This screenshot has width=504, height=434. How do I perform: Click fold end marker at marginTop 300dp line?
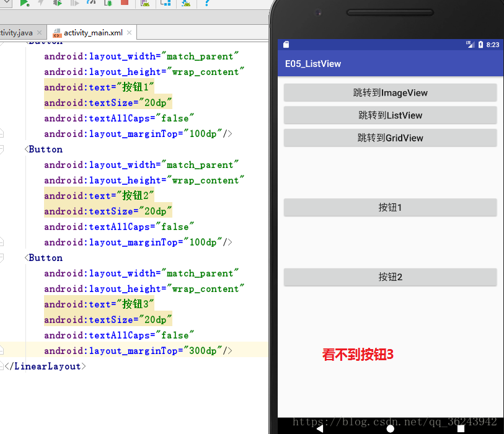1,350
